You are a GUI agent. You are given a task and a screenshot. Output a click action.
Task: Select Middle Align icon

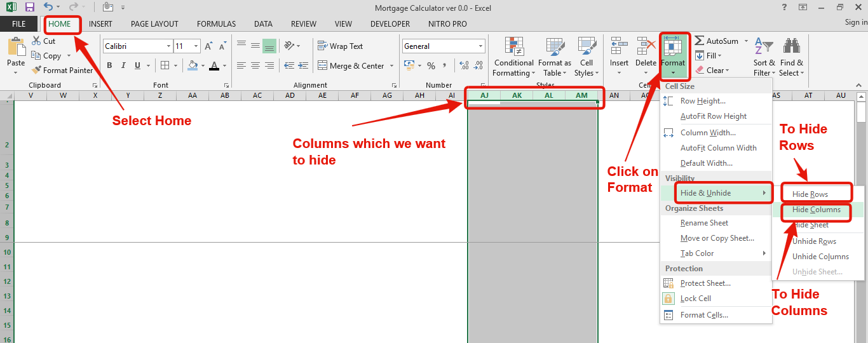[x=255, y=46]
